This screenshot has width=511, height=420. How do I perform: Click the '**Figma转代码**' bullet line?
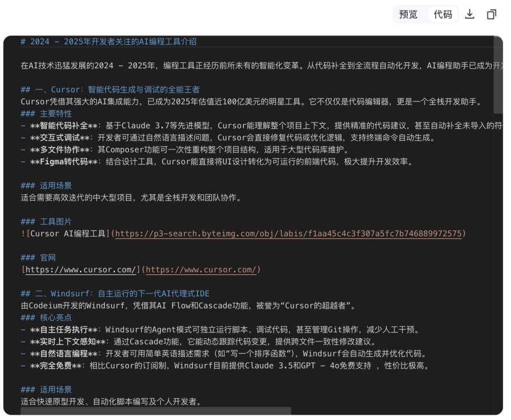pyautogui.click(x=217, y=162)
